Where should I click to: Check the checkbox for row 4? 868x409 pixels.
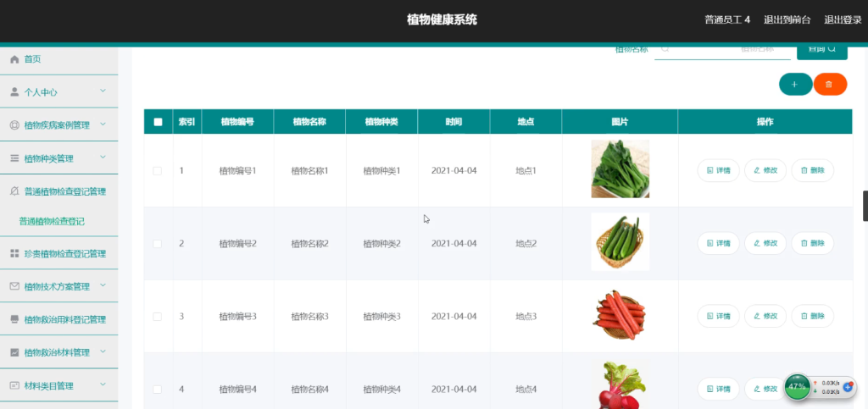157,390
